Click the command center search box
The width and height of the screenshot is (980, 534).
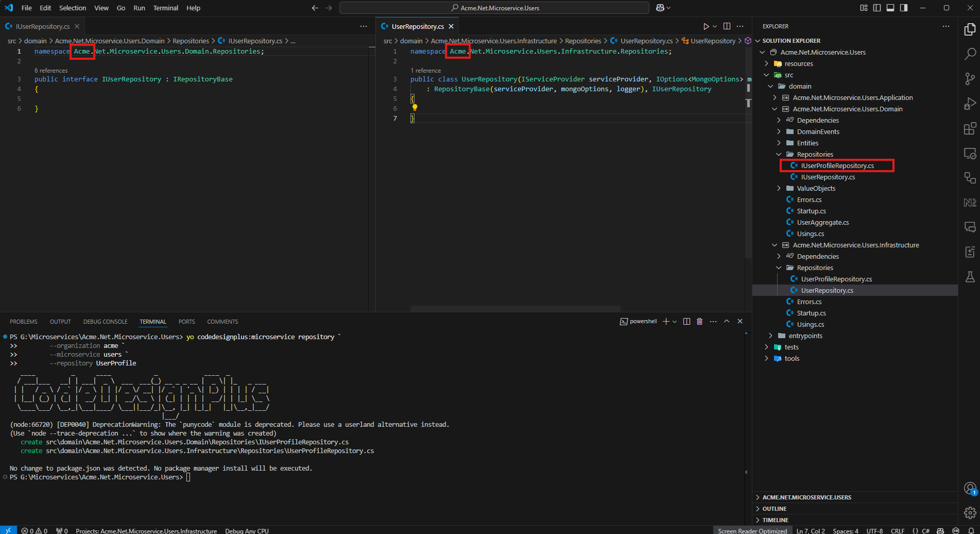(x=494, y=8)
